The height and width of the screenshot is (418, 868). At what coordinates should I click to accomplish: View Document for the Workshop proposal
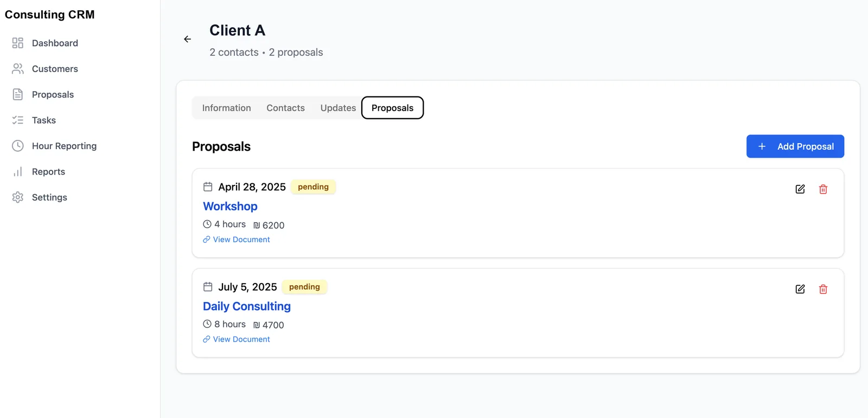pos(237,240)
